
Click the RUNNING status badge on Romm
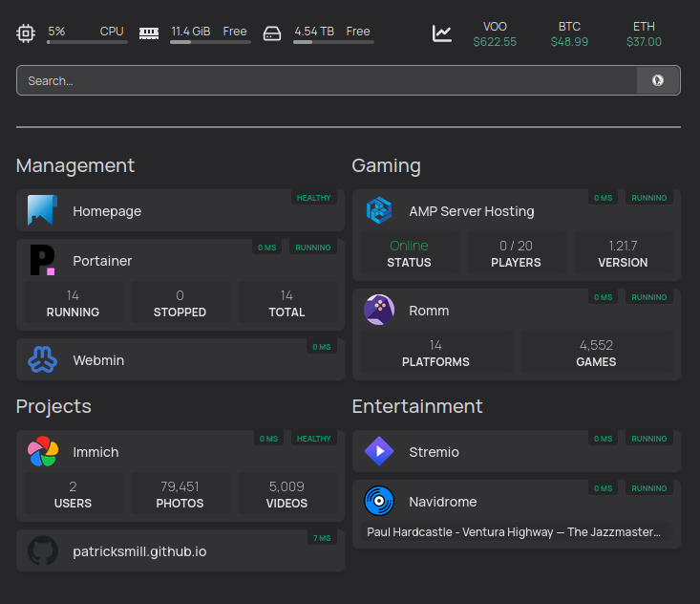649,297
